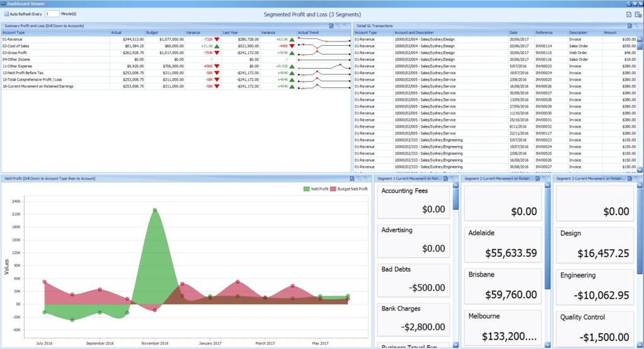
Task: Open the Engineering segment card
Action: [595, 287]
